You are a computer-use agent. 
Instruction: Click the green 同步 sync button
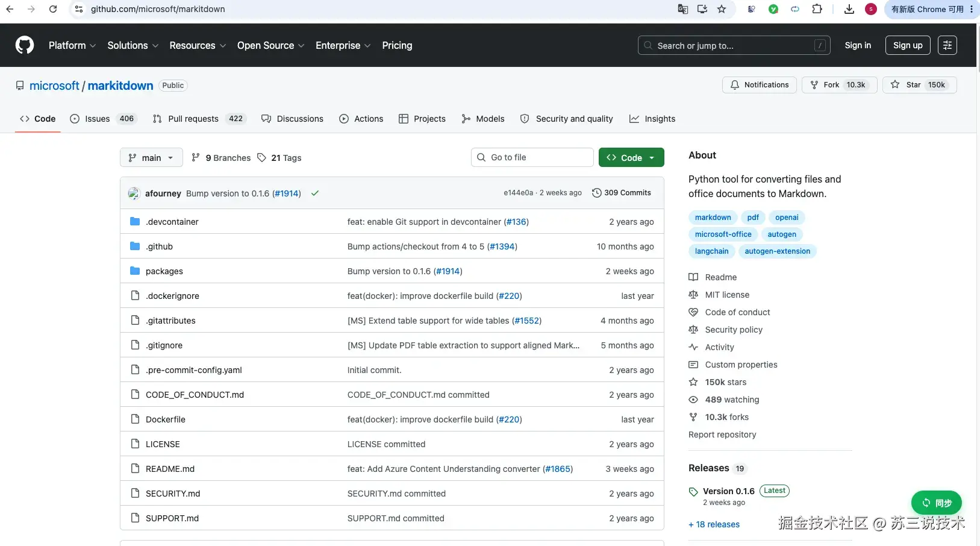pyautogui.click(x=937, y=503)
